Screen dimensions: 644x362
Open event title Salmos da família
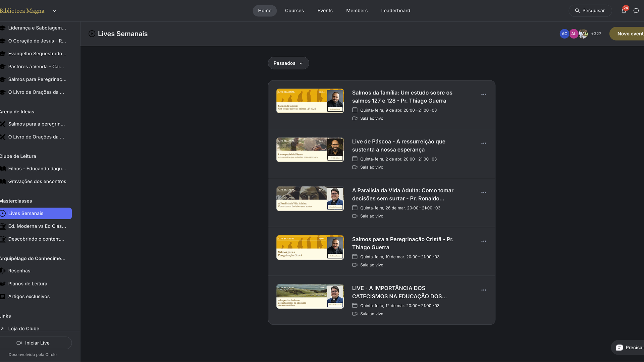(402, 97)
